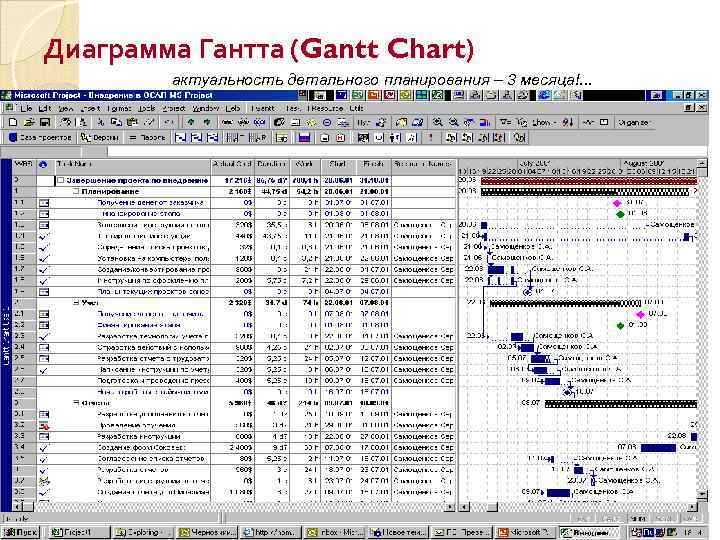
Task: Click the Task Information icon
Action: tap(296, 122)
